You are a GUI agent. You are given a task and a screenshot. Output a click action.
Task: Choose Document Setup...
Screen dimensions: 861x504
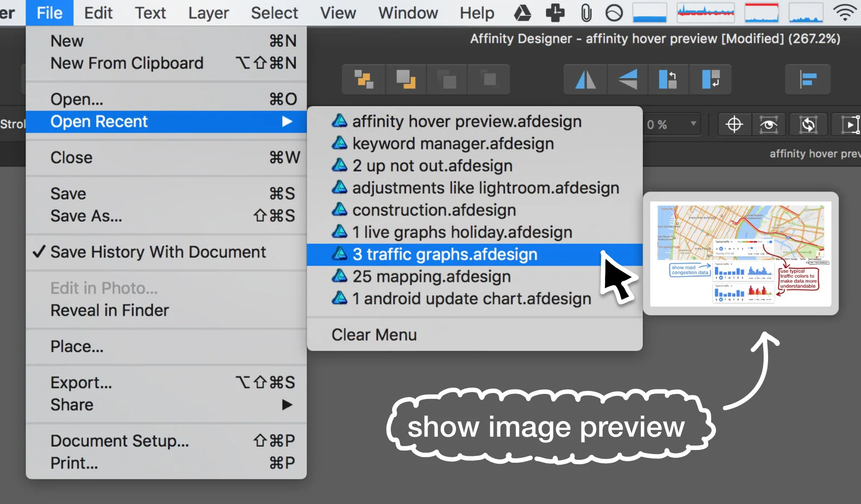click(166, 441)
